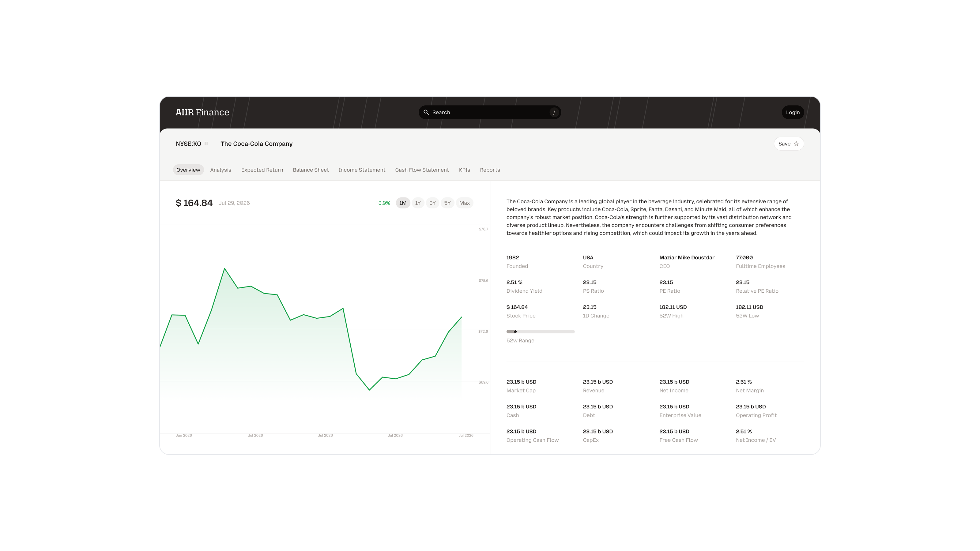Image resolution: width=980 pixels, height=551 pixels.
Task: Click the Free Cash Flow label
Action: click(678, 440)
